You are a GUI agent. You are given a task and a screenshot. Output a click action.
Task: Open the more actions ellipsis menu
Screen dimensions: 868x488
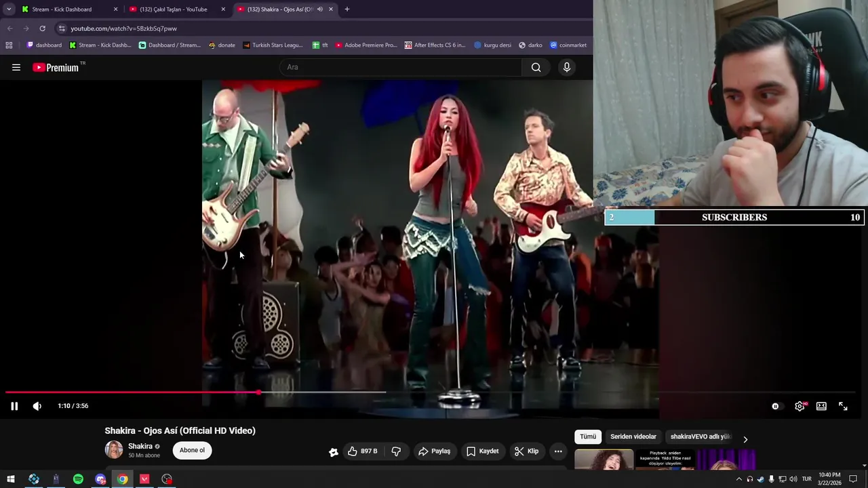coord(558,451)
